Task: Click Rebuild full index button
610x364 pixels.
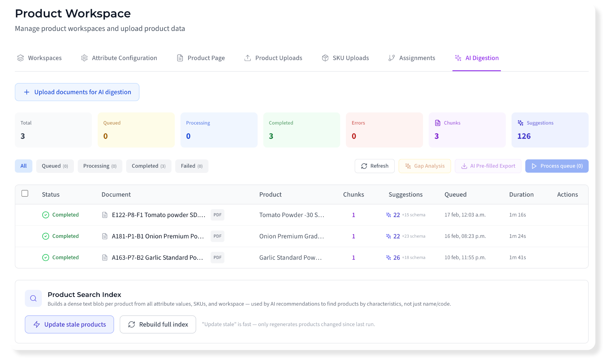Action: (158, 324)
